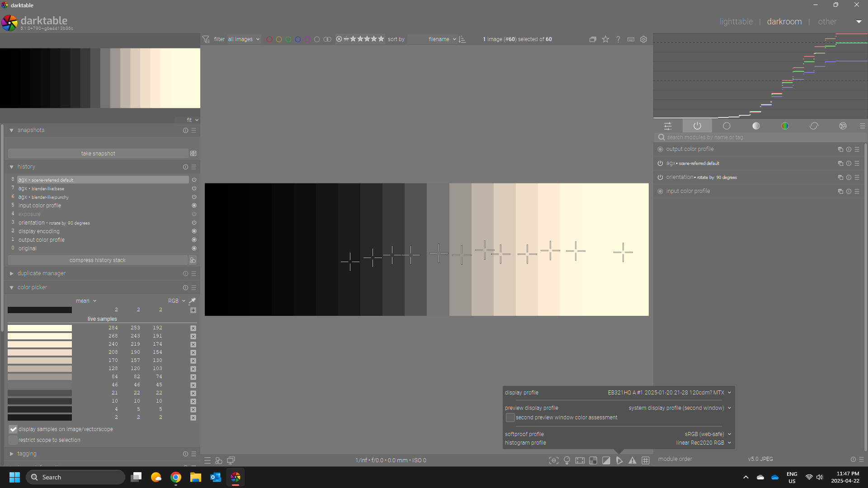868x488 pixels.
Task: Select the first live sample color swatch
Action: point(40,328)
